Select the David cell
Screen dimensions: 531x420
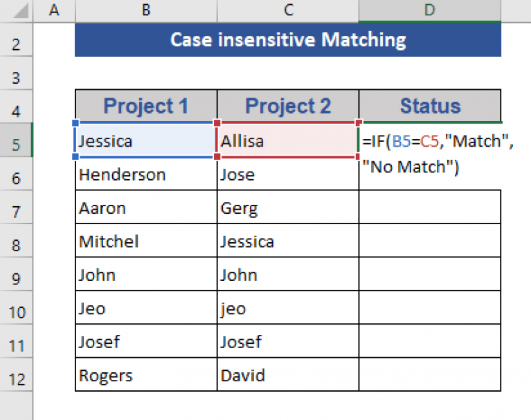click(288, 376)
